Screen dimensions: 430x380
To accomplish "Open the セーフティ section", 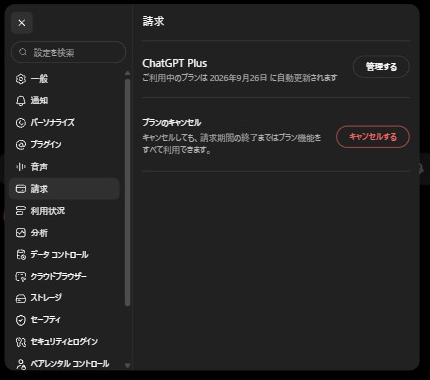I will (x=64, y=320).
